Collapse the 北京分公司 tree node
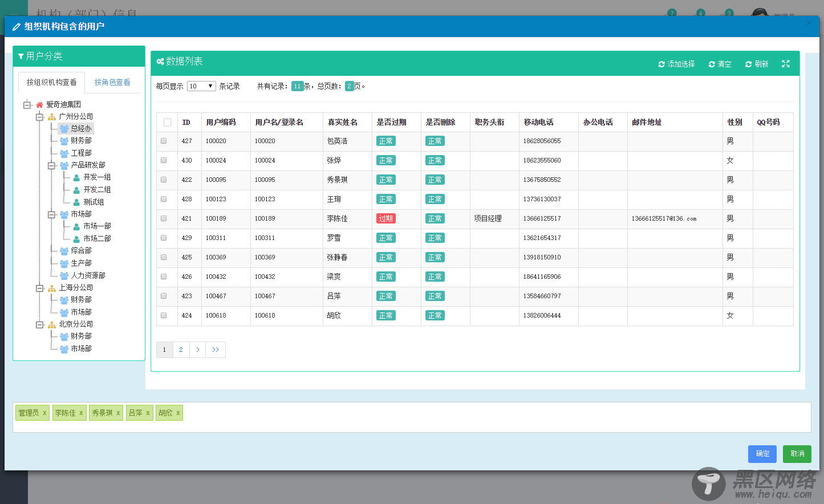This screenshot has width=824, height=504. tap(39, 324)
